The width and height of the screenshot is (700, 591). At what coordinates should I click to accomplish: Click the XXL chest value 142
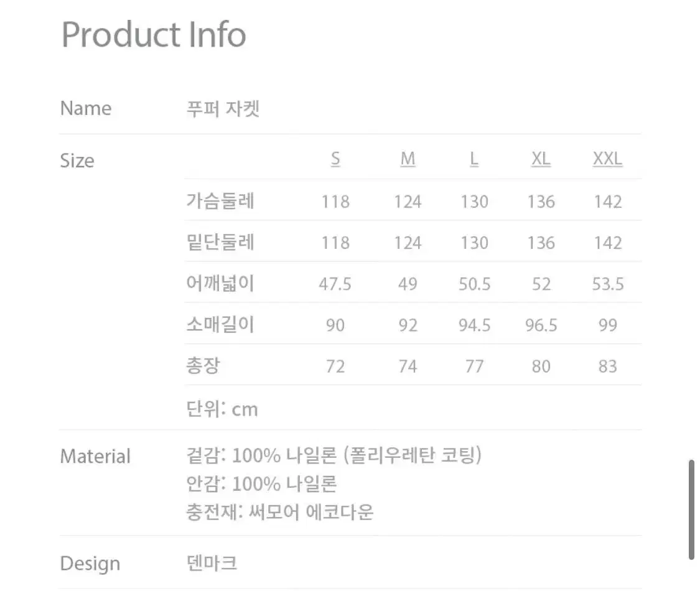point(607,202)
